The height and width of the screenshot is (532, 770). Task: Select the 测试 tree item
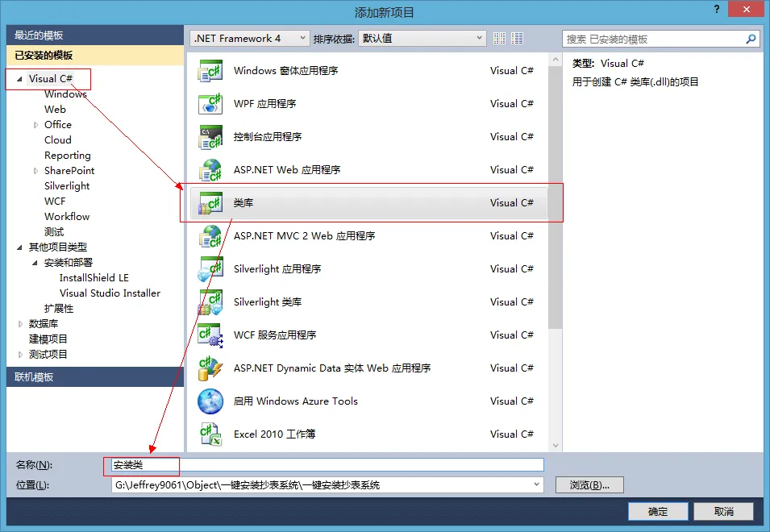coord(54,231)
